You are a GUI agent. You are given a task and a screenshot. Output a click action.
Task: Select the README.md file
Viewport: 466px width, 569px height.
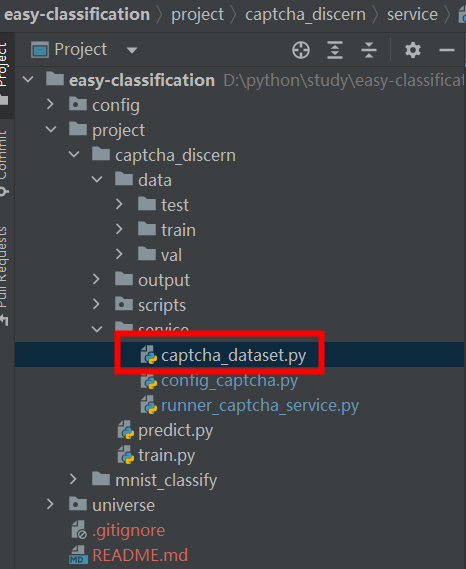pyautogui.click(x=140, y=556)
